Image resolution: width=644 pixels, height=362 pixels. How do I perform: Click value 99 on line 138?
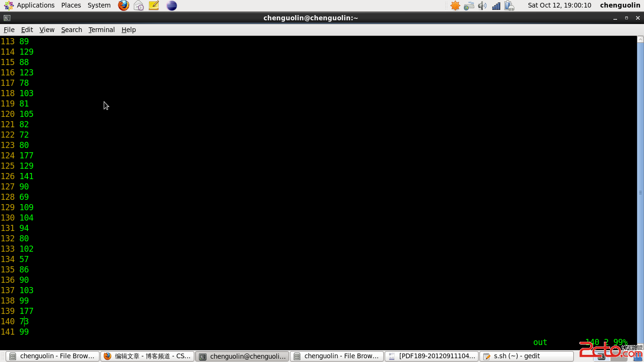(x=24, y=301)
